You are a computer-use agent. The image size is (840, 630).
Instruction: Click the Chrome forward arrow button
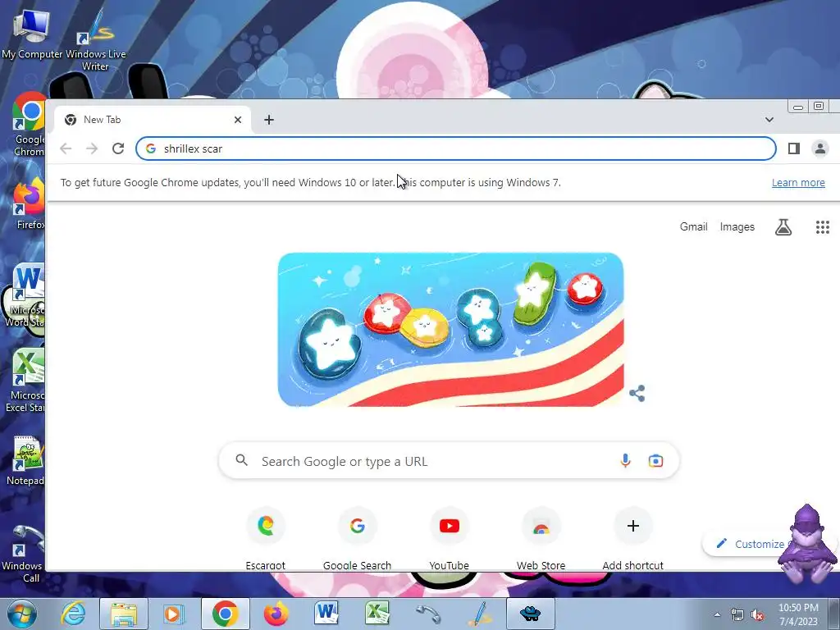tap(92, 148)
